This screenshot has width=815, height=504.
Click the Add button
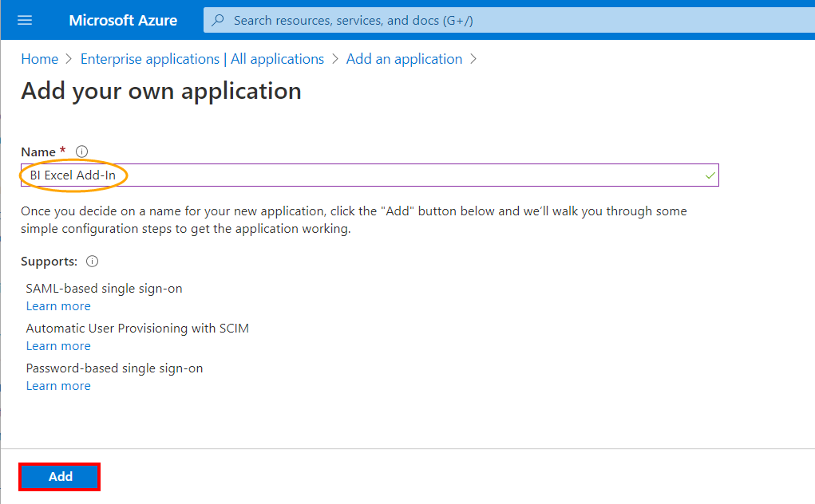point(60,477)
